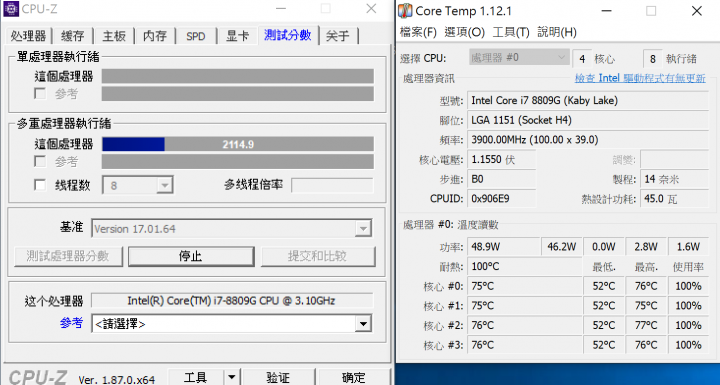
Task: Toggle the 线程数 checkbox
Action: click(x=40, y=185)
